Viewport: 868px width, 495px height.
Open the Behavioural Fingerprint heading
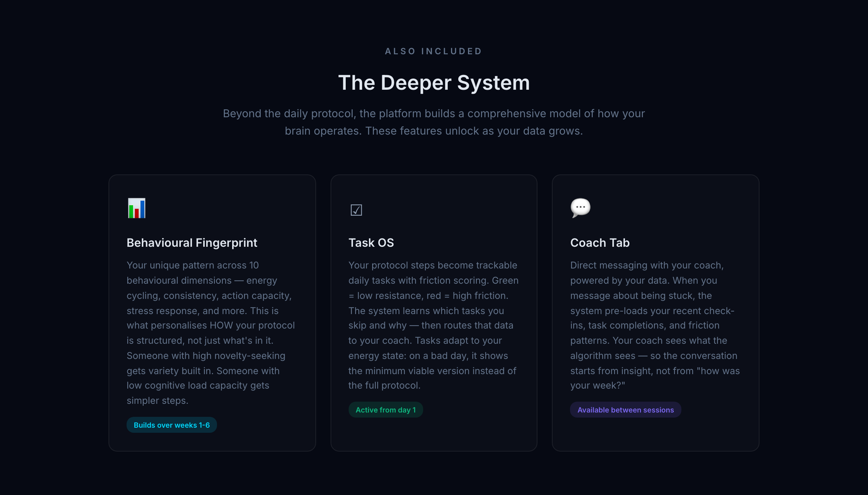(x=192, y=242)
